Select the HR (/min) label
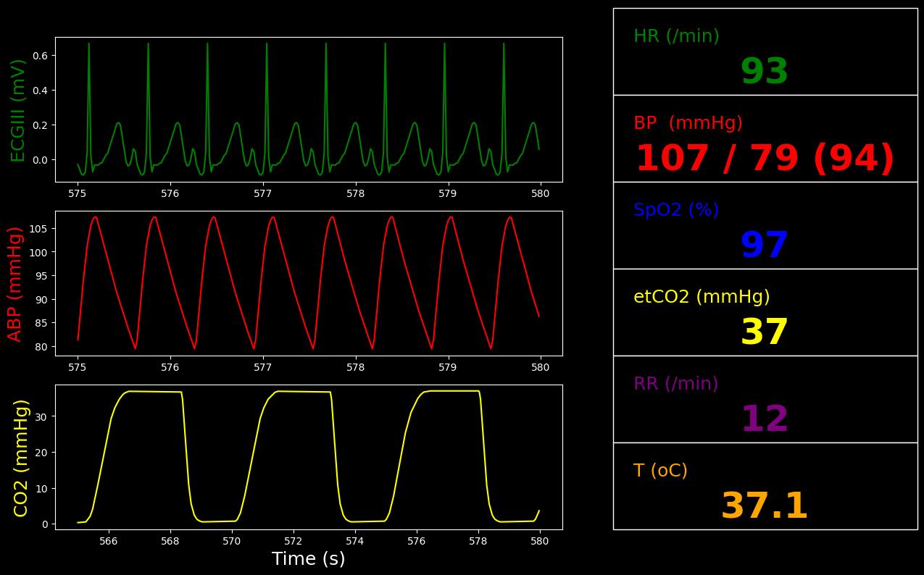This screenshot has height=575, width=924. [676, 36]
